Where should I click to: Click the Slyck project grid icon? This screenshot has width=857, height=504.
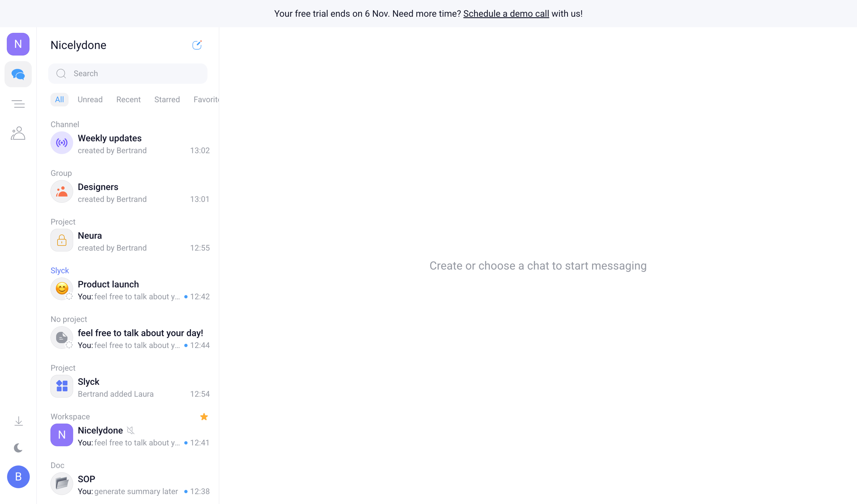(x=62, y=386)
